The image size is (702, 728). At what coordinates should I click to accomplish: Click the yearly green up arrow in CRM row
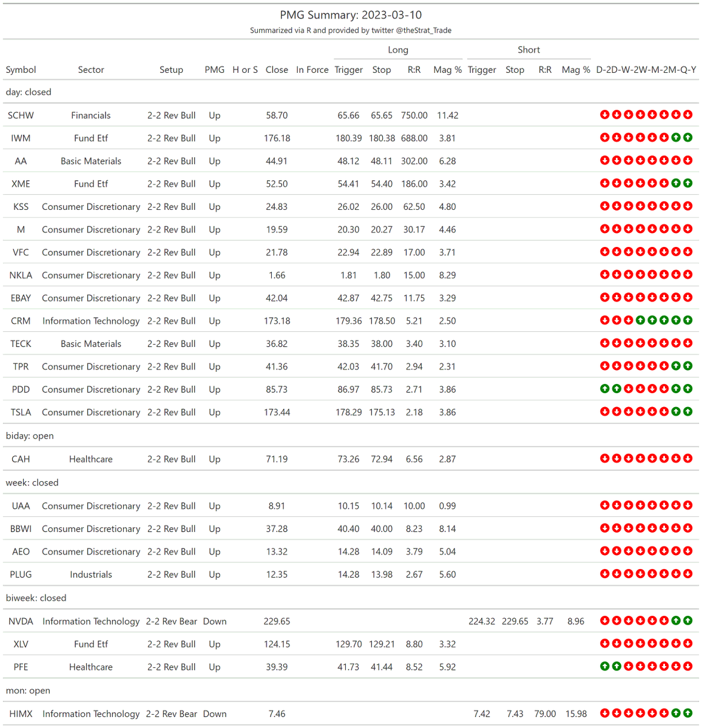coord(687,320)
